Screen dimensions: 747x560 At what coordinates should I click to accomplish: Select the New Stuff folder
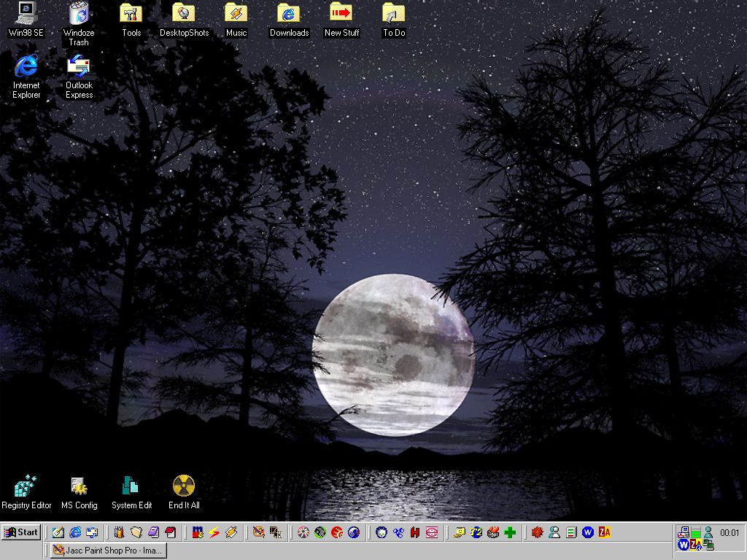tap(341, 14)
